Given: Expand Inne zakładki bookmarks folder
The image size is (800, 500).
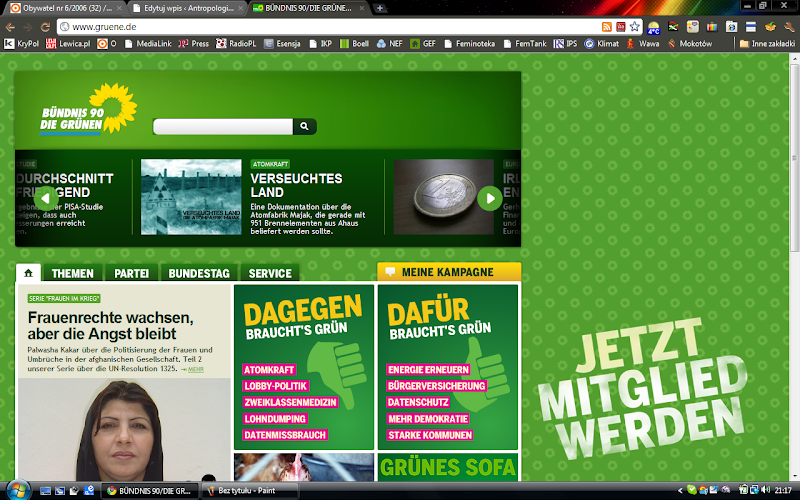Looking at the screenshot, I should [x=767, y=44].
